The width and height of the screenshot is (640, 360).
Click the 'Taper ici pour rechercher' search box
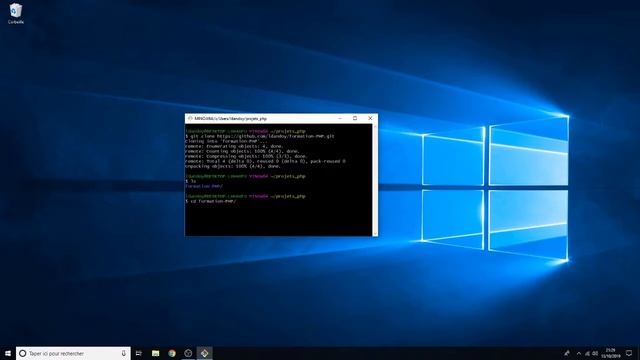coord(73,353)
